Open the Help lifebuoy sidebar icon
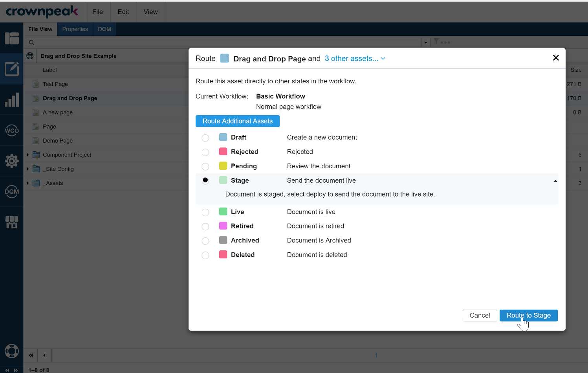Viewport: 588px width, 373px height. (x=12, y=351)
